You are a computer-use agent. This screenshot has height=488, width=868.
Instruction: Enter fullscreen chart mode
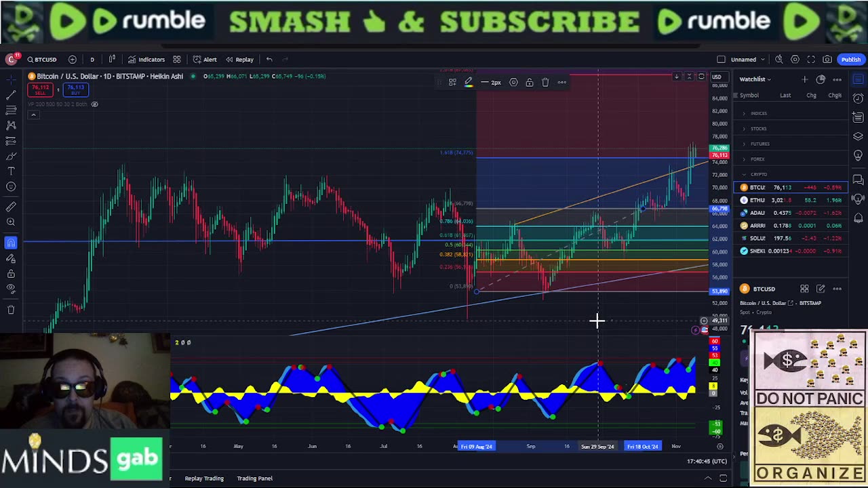coord(811,60)
